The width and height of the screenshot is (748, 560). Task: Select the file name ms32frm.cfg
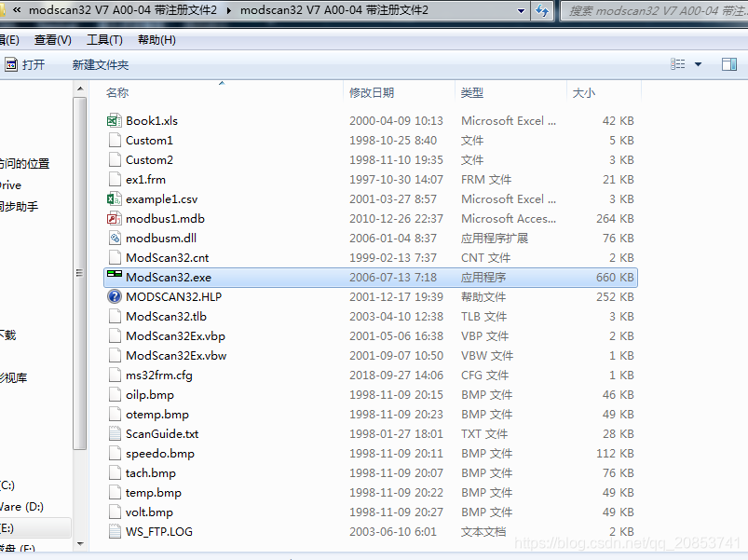point(159,376)
